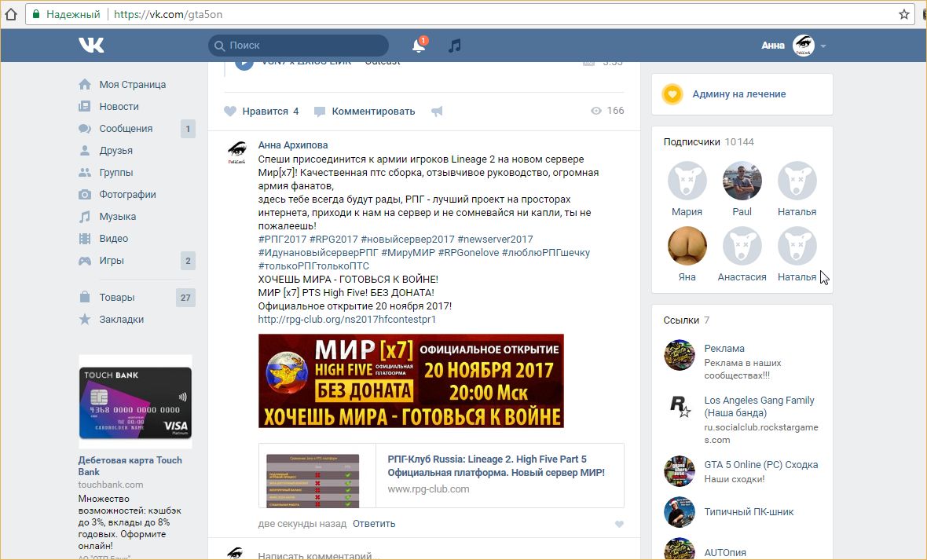
Task: Click Анна Архипова author name
Action: point(293,145)
